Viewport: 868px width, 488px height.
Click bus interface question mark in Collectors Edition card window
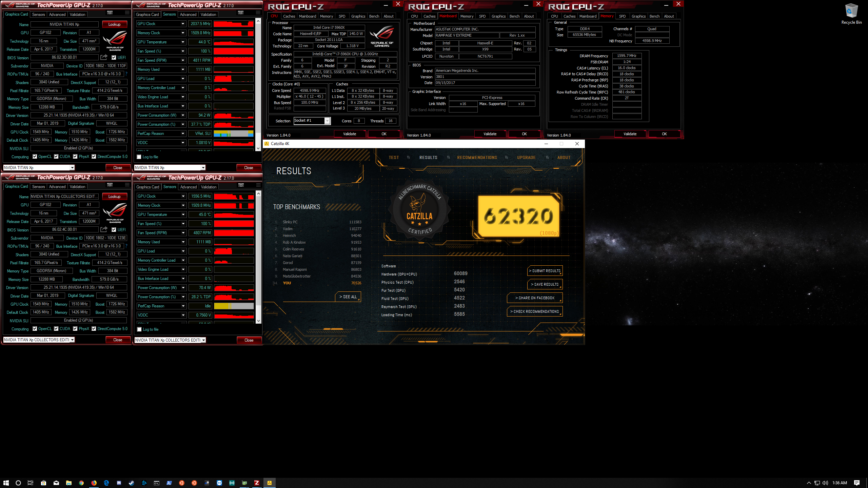[126, 246]
